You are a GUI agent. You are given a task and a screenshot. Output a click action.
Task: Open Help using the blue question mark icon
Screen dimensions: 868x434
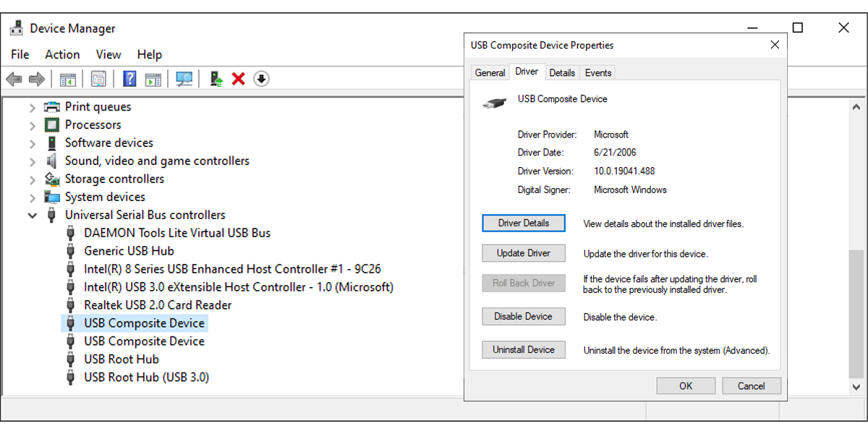point(129,78)
